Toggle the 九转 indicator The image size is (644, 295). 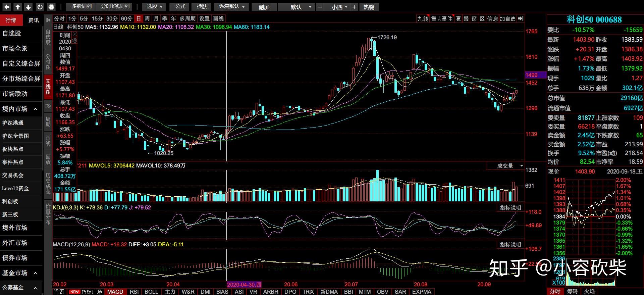click(423, 19)
